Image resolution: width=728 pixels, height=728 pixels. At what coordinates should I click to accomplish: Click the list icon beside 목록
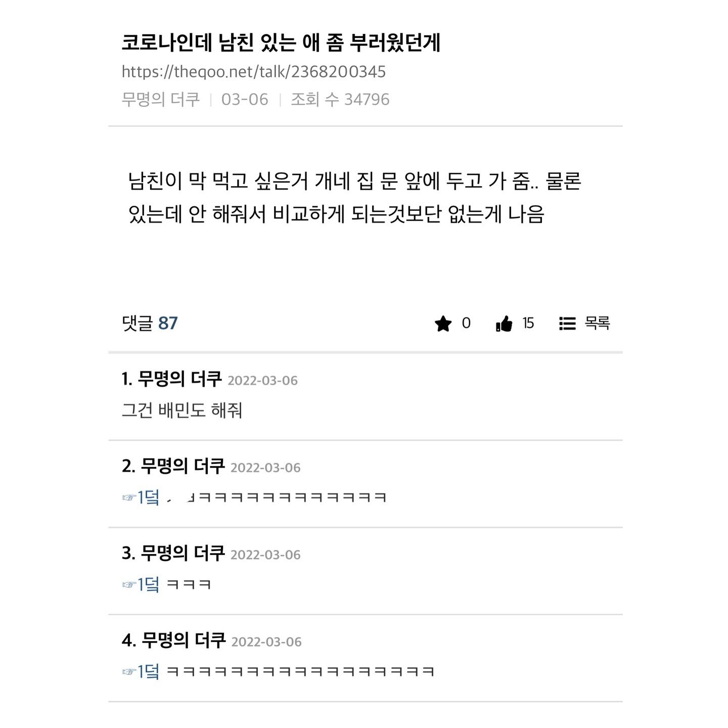[x=567, y=324]
